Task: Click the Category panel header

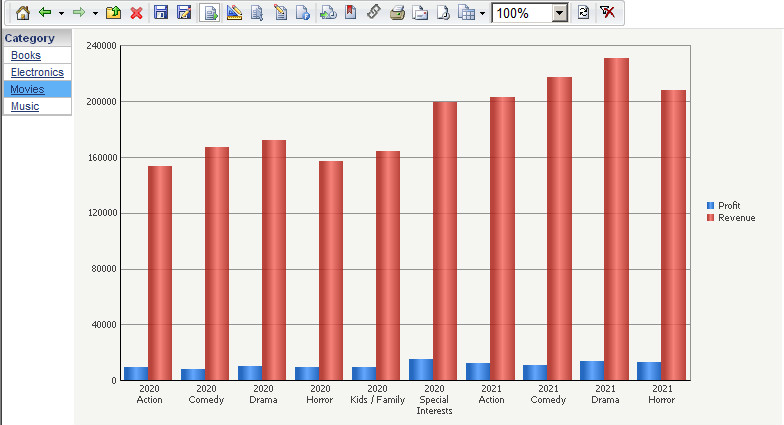Action: 37,38
